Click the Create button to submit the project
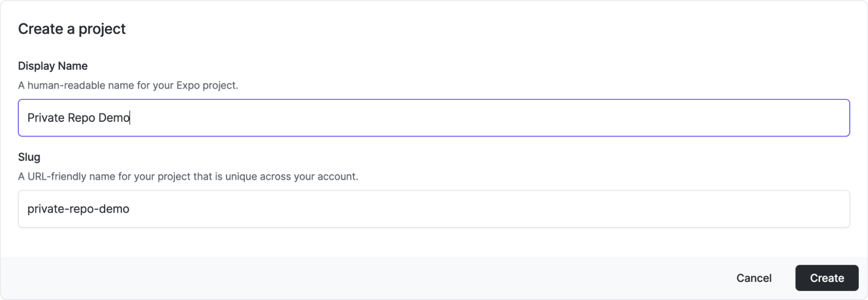 (x=826, y=278)
